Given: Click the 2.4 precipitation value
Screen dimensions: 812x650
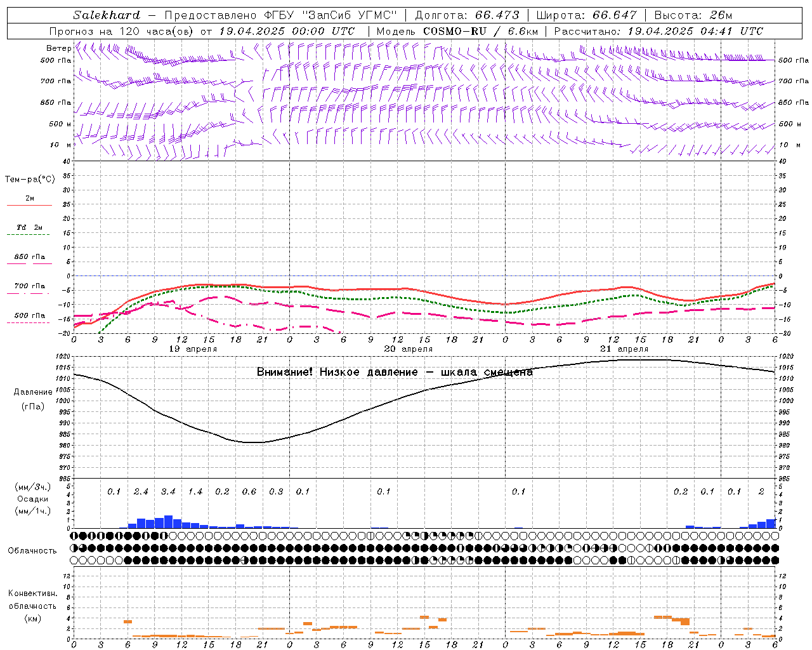Looking at the screenshot, I should [141, 492].
